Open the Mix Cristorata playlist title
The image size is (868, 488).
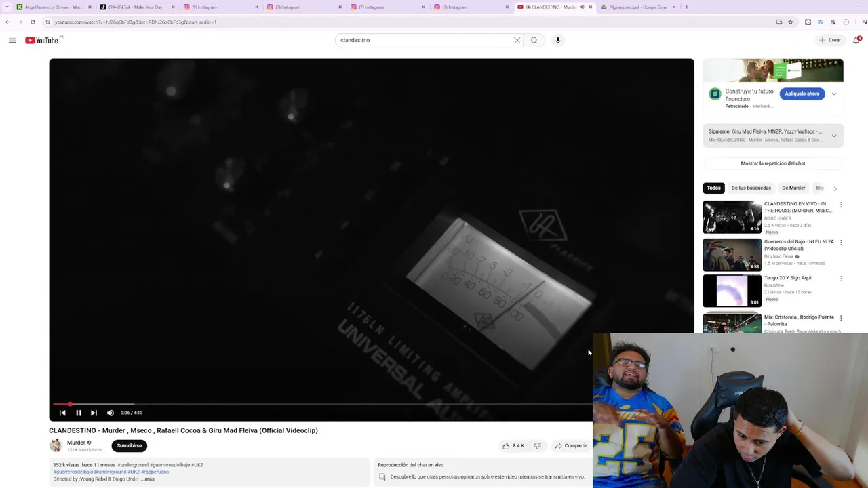click(x=799, y=320)
